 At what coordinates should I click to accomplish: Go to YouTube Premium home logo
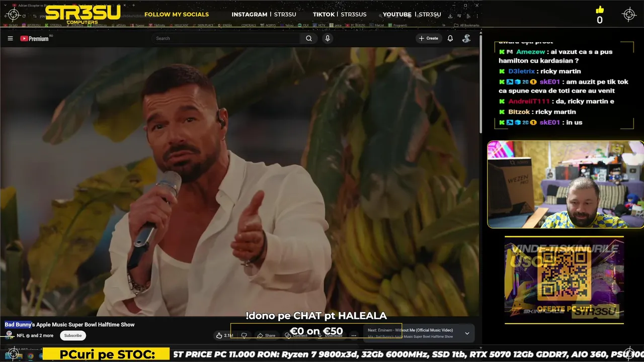coord(34,38)
